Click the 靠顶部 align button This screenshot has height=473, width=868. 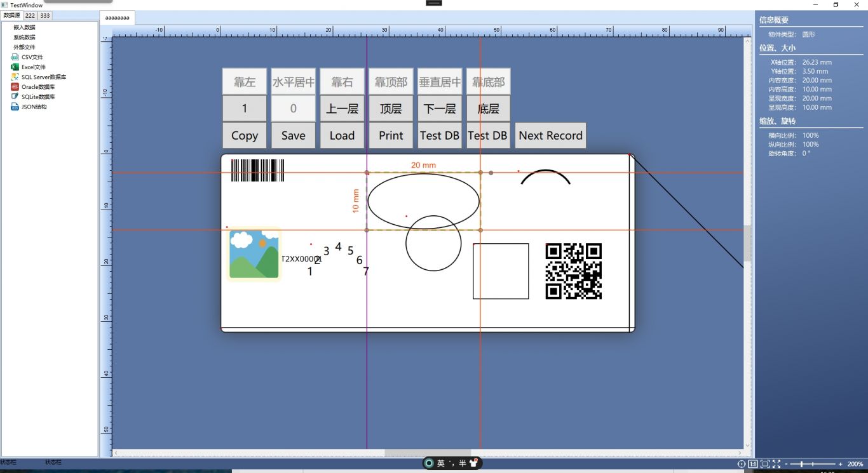[x=391, y=82]
